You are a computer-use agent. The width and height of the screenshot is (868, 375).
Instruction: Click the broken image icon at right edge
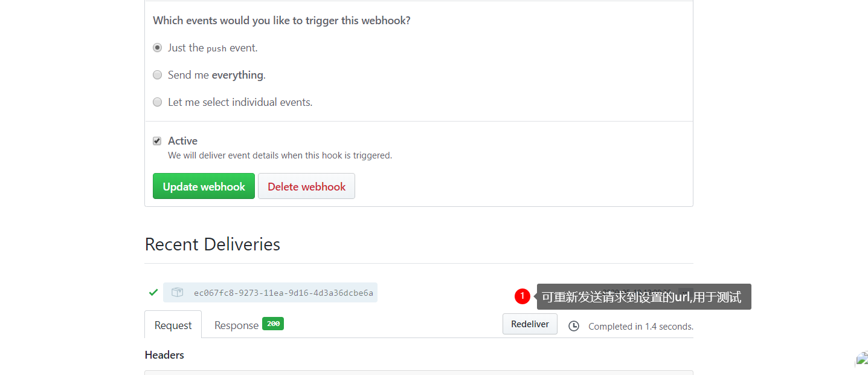[x=862, y=359]
